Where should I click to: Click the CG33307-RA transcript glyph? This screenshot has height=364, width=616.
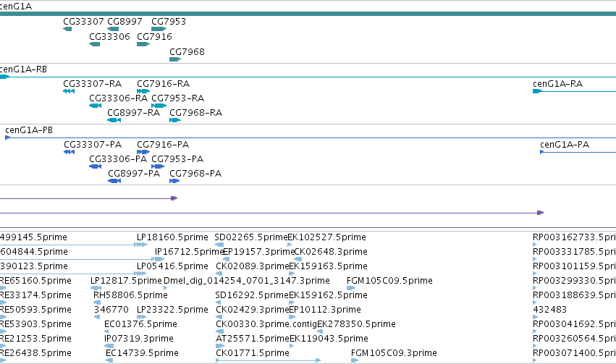point(69,91)
